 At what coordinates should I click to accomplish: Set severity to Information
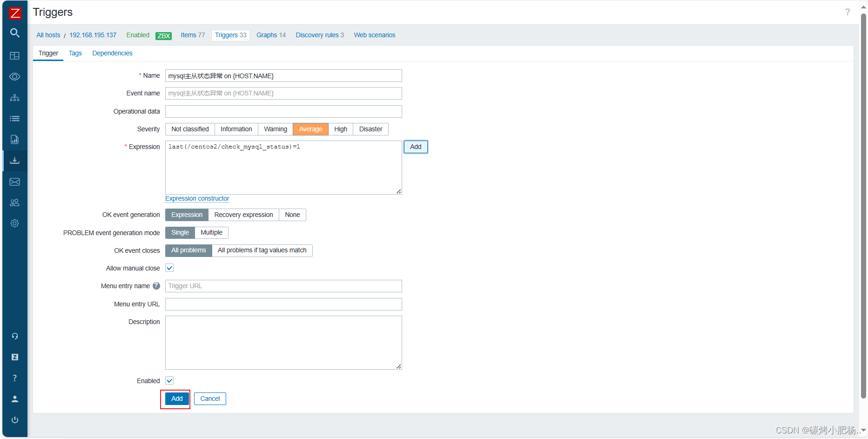(x=236, y=129)
